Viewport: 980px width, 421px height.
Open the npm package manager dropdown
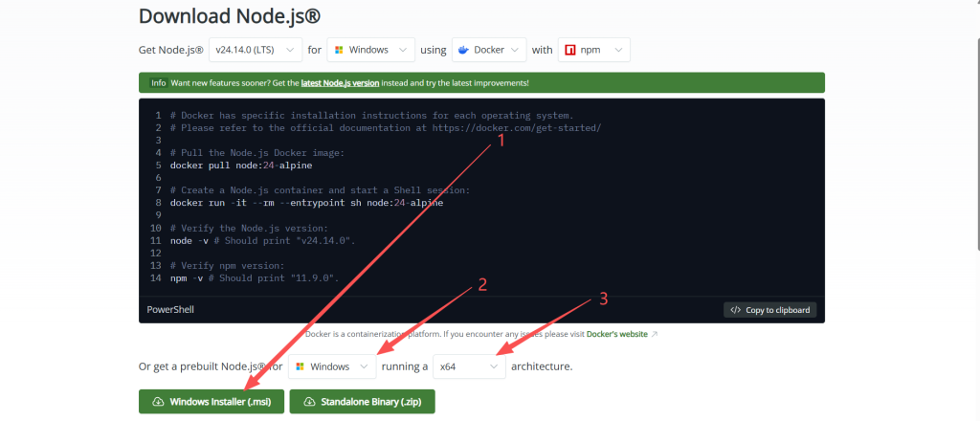click(593, 50)
